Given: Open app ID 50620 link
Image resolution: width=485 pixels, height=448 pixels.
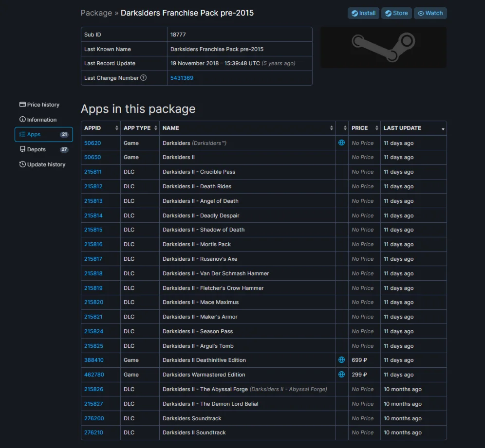Looking at the screenshot, I should point(93,143).
